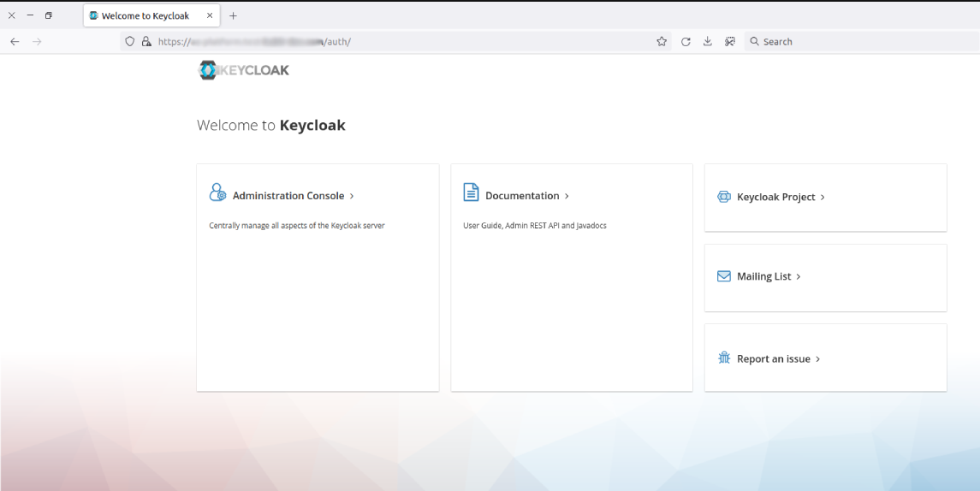The image size is (980, 491).
Task: Click 'Centrally manage all aspects of the Keycloak server' text
Action: pyautogui.click(x=297, y=226)
